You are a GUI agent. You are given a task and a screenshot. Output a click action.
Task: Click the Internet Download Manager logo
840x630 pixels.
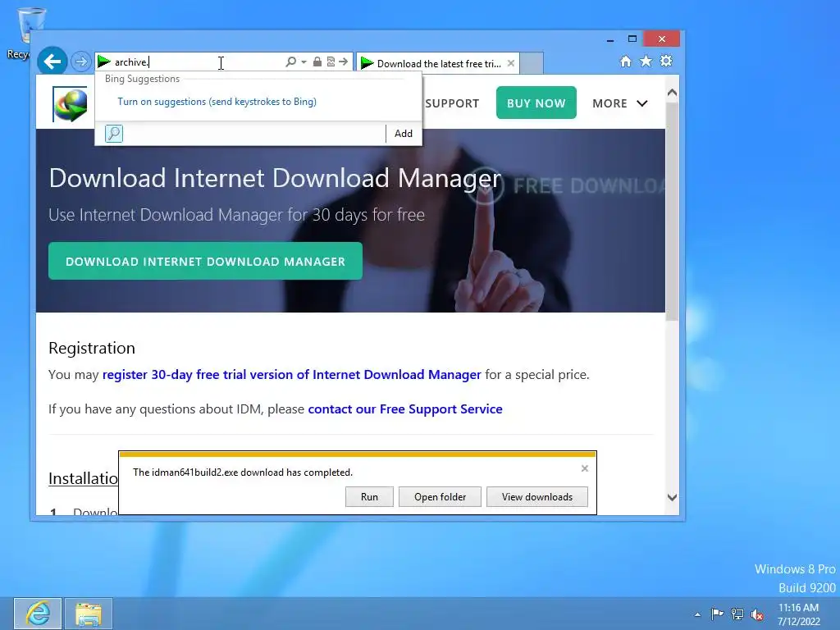(71, 104)
